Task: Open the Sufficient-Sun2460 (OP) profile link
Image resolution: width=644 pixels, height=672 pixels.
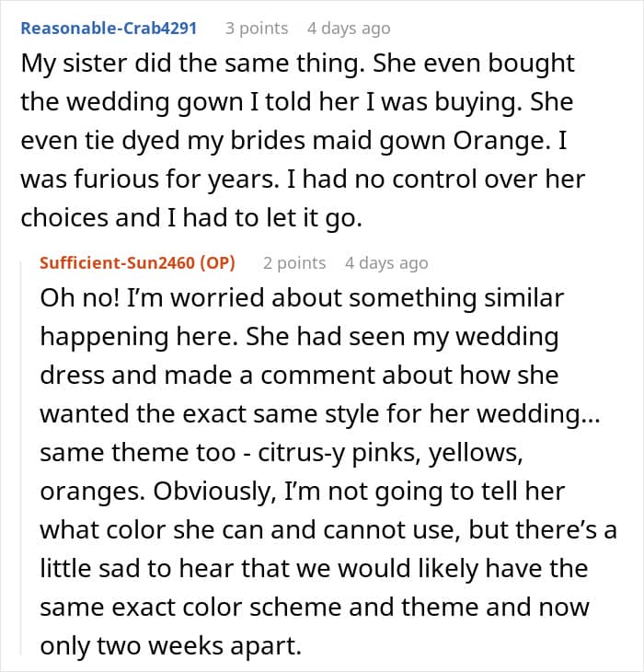Action: pos(137,262)
